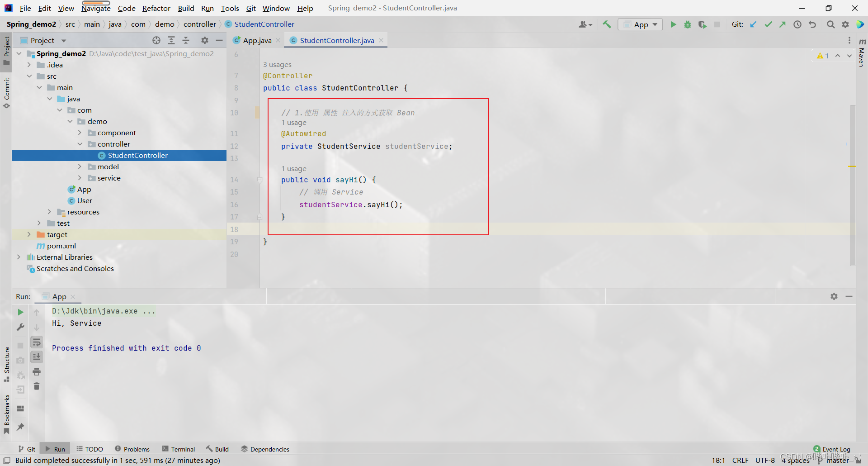Expand the service package
This screenshot has width=868, height=466.
tap(80, 178)
